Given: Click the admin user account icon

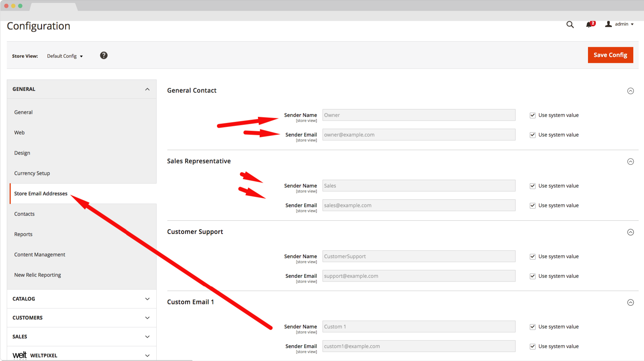Looking at the screenshot, I should pyautogui.click(x=608, y=24).
